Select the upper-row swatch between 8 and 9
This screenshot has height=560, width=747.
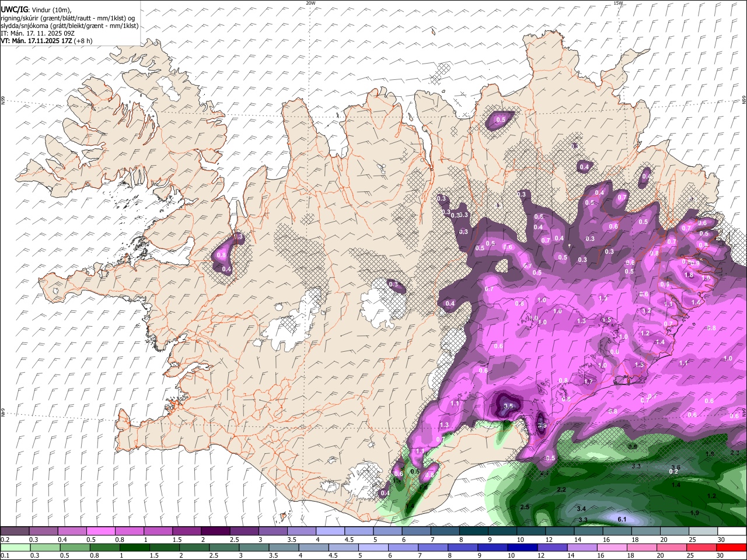coord(474,531)
